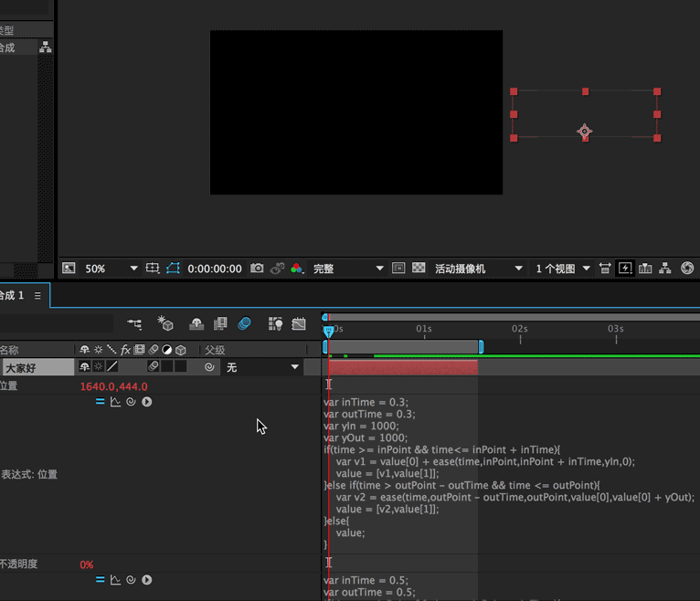
Task: Click the position value 1640.0,444.0
Action: (114, 386)
